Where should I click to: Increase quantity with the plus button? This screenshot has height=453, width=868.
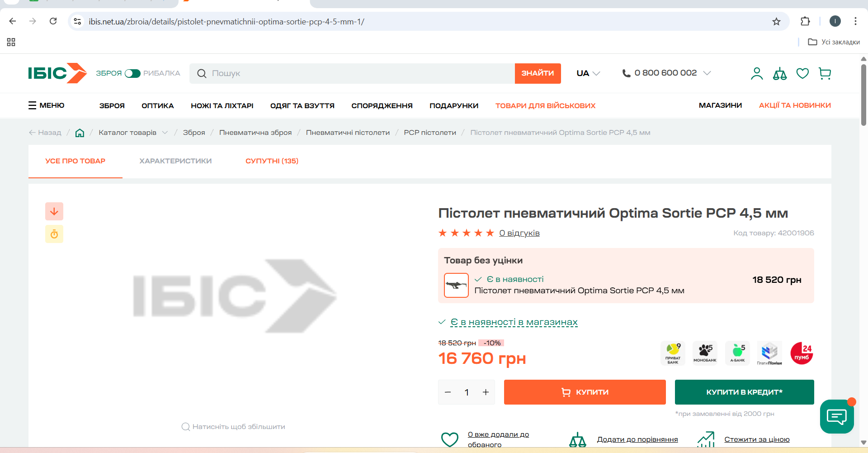point(486,392)
